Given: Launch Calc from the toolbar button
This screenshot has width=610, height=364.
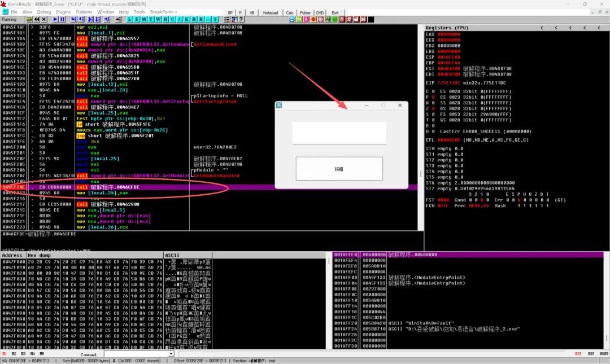Looking at the screenshot, I should pos(290,13).
